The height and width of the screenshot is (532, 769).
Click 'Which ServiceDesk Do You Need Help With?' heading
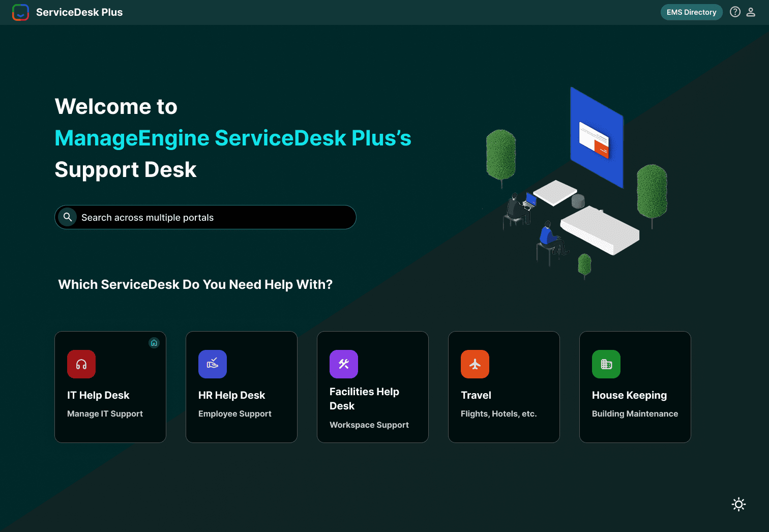coord(195,284)
